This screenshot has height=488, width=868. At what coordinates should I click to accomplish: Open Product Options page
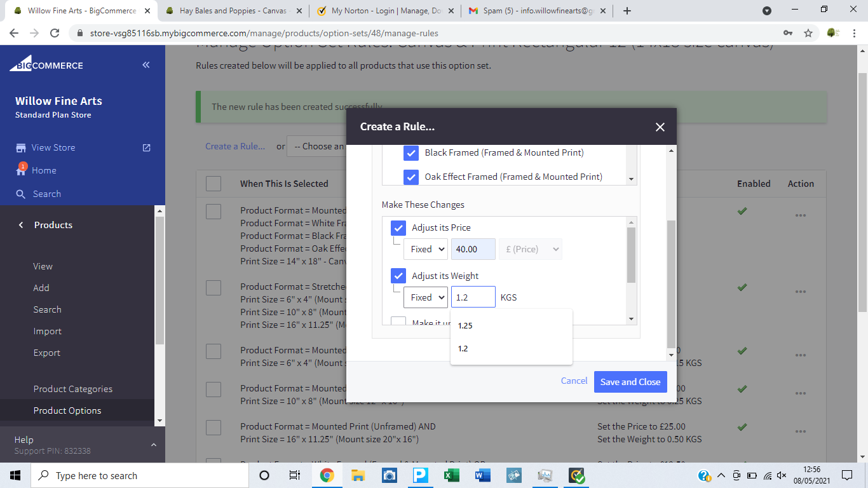(67, 410)
